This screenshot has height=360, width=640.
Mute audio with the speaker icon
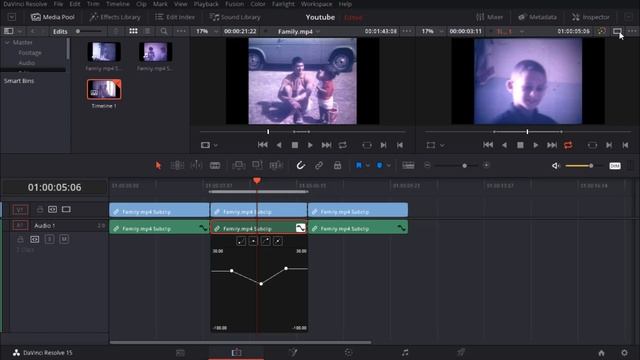click(556, 166)
